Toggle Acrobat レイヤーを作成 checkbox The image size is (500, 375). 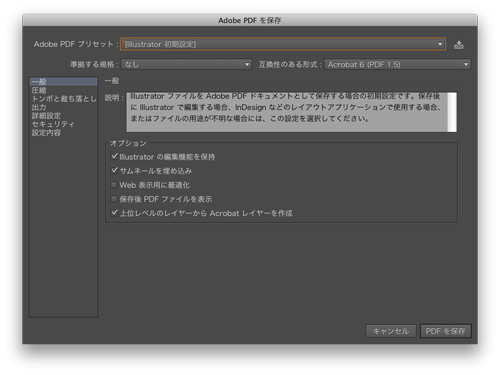114,213
